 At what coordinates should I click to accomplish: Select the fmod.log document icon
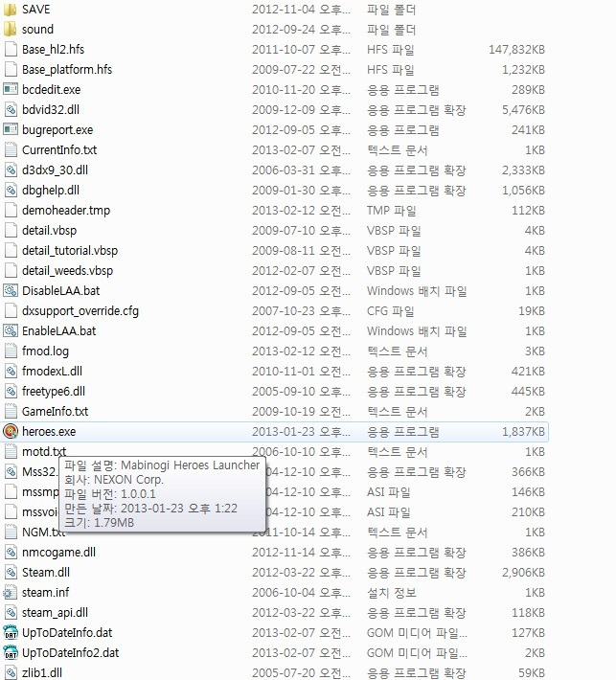pyautogui.click(x=11, y=351)
